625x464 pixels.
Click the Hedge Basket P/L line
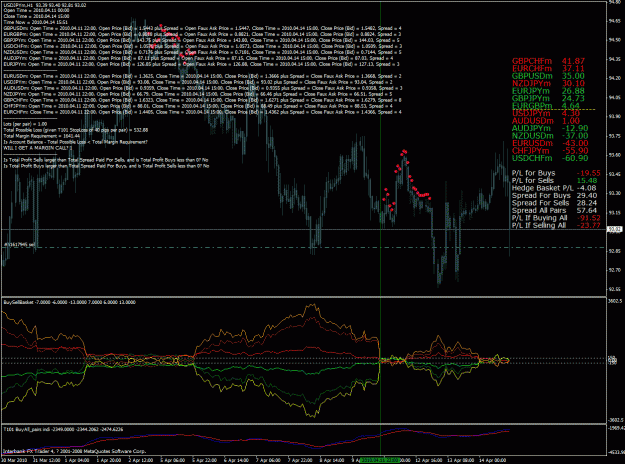point(554,188)
